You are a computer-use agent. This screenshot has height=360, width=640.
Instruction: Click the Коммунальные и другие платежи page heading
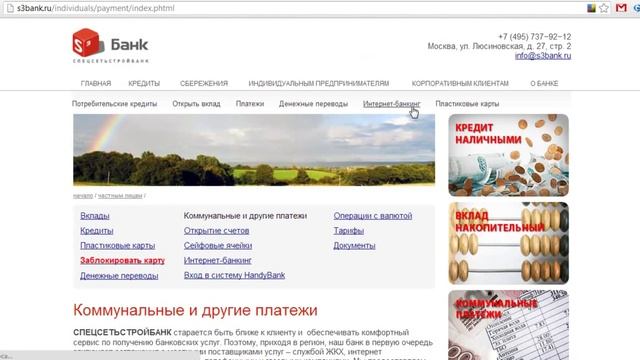tap(195, 310)
